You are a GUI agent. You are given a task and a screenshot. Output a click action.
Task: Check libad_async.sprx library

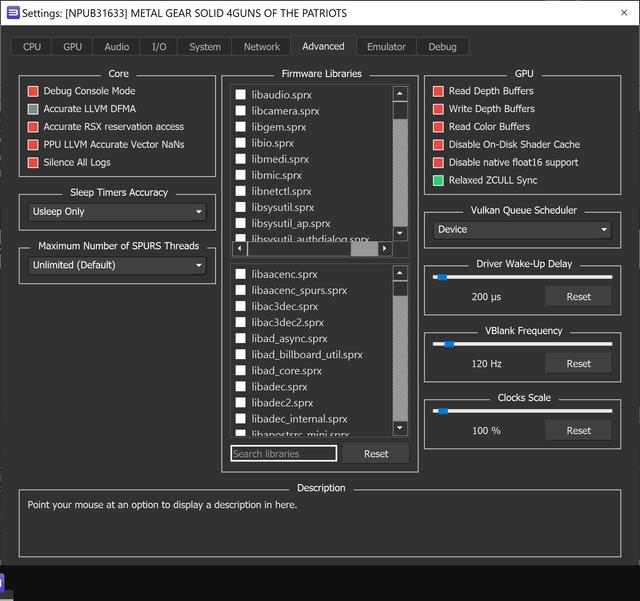pyautogui.click(x=240, y=338)
